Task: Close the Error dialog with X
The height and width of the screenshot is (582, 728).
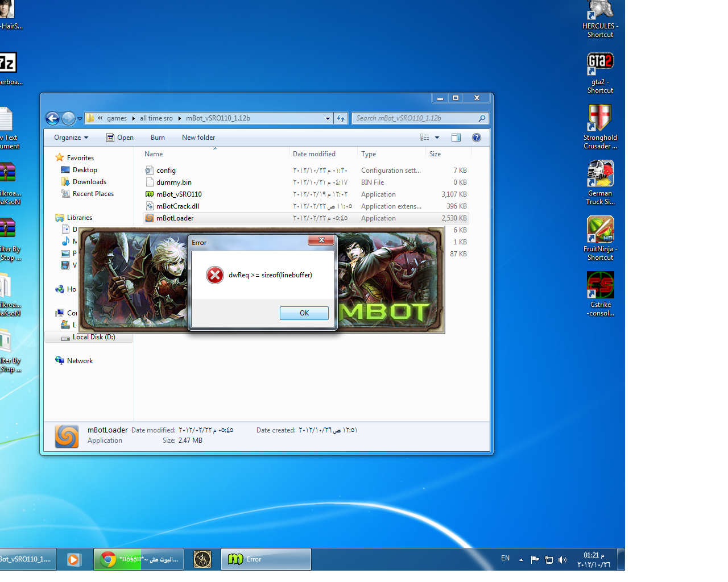Action: click(321, 240)
